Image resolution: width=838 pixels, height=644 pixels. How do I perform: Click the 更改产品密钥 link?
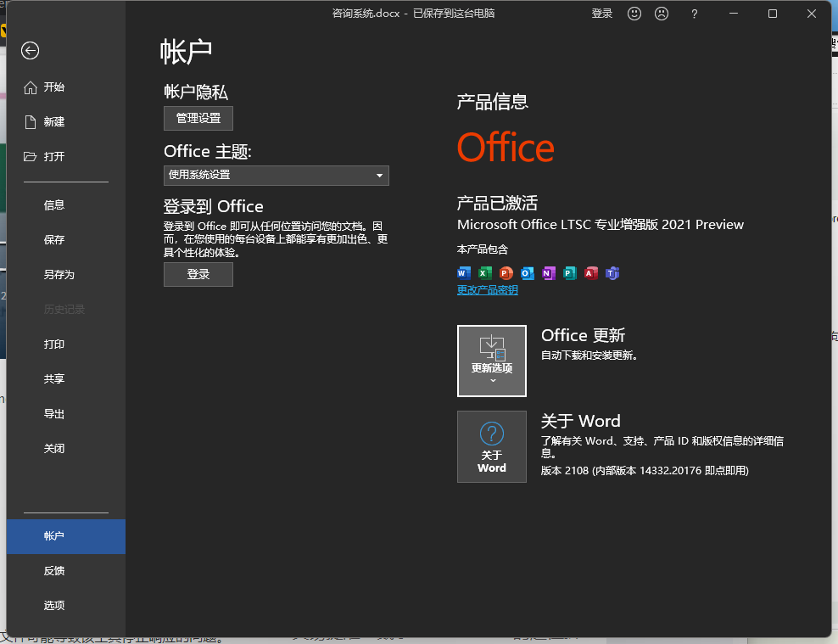coord(488,290)
